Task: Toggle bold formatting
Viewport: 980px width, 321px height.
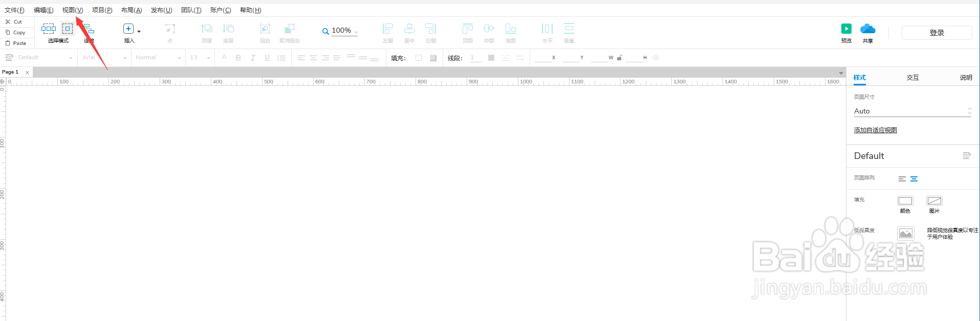Action: coord(238,58)
